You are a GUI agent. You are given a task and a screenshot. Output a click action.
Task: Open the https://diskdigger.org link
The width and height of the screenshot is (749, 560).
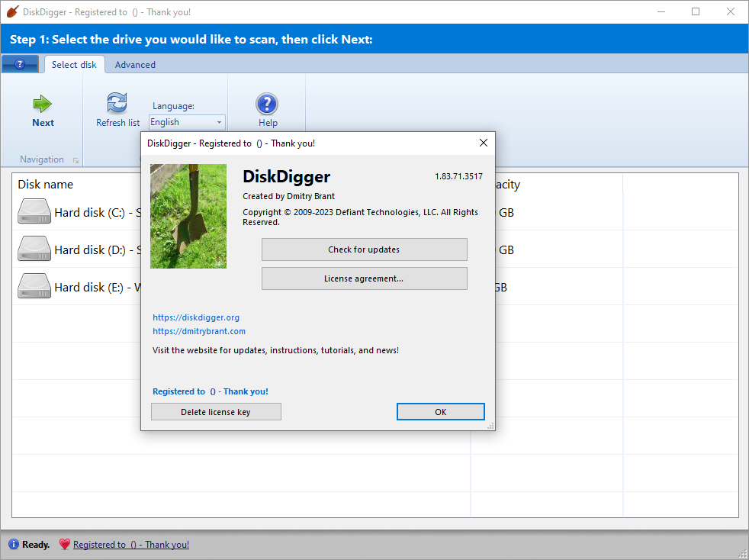point(196,317)
